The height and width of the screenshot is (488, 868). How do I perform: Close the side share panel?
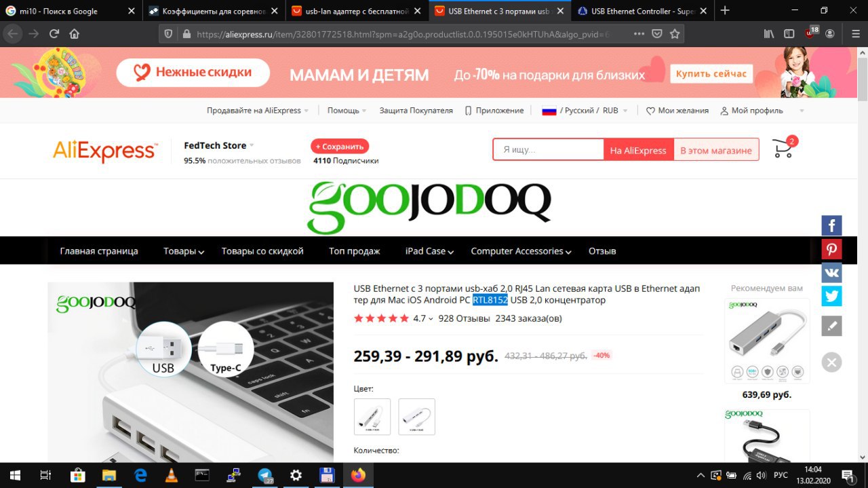click(832, 362)
